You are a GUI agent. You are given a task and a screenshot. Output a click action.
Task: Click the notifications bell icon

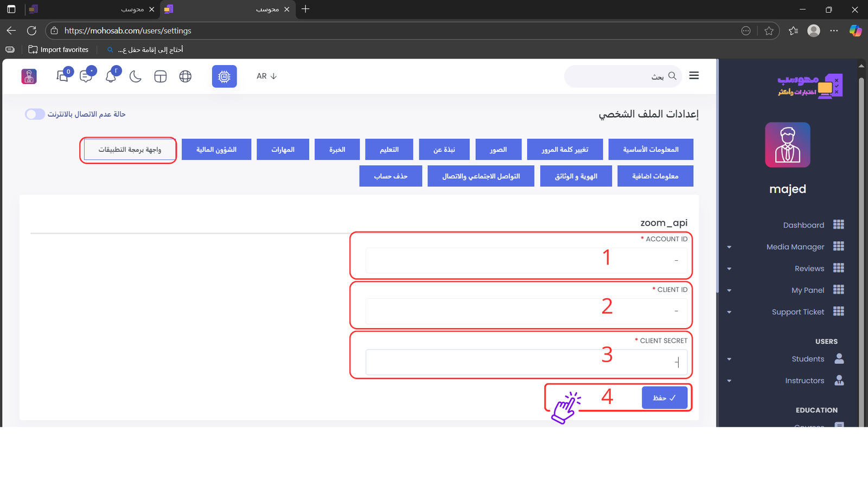tap(111, 76)
